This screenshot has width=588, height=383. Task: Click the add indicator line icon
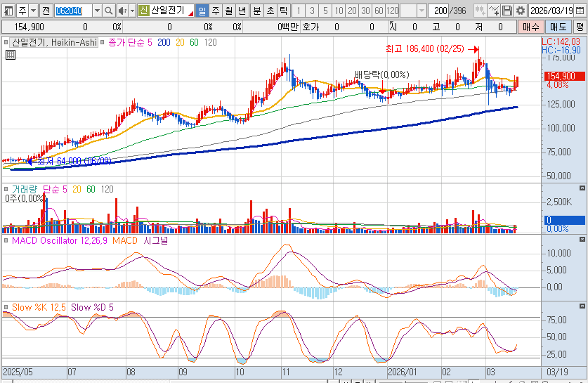(494, 11)
